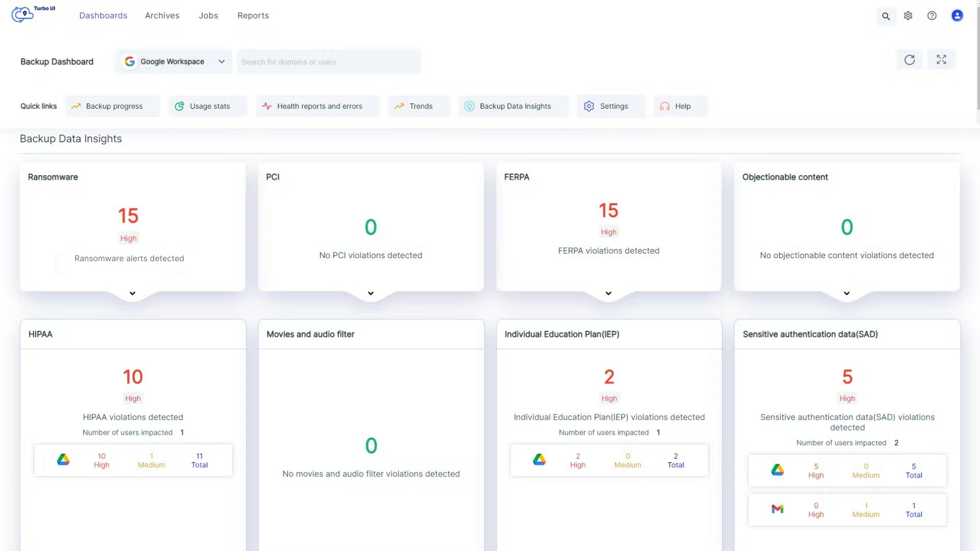The height and width of the screenshot is (551, 980).
Task: Click the search magnifier icon in header
Action: click(x=886, y=16)
